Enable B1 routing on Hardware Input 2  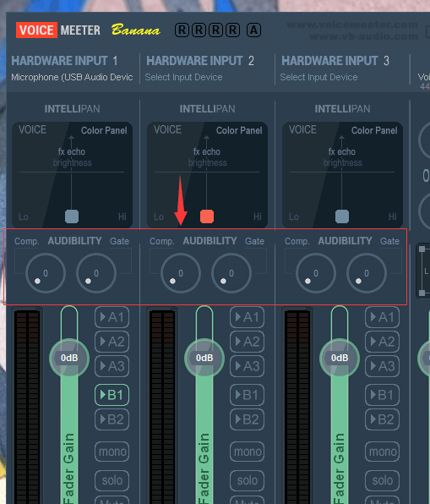[x=247, y=395]
